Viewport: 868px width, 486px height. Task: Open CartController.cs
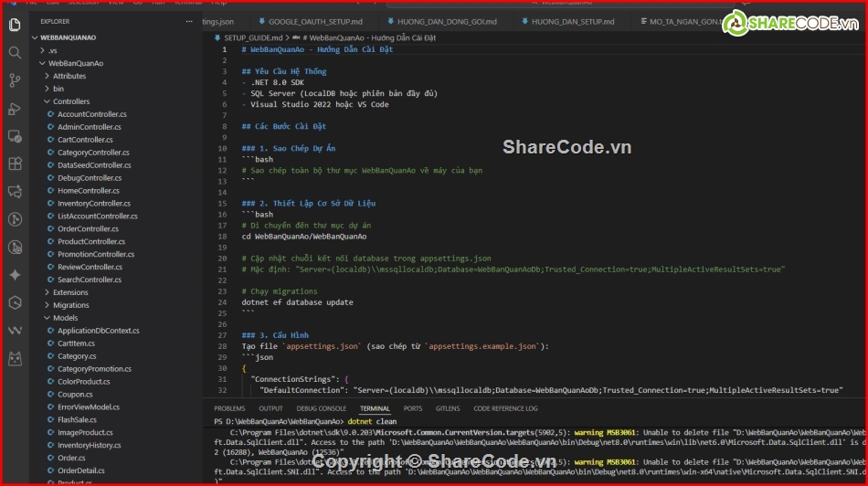tap(85, 140)
